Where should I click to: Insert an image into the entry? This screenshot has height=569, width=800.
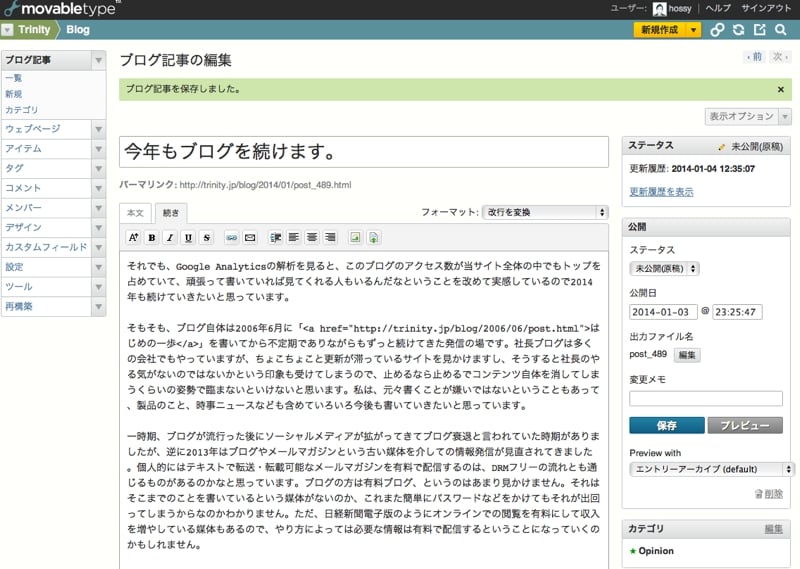click(x=354, y=238)
